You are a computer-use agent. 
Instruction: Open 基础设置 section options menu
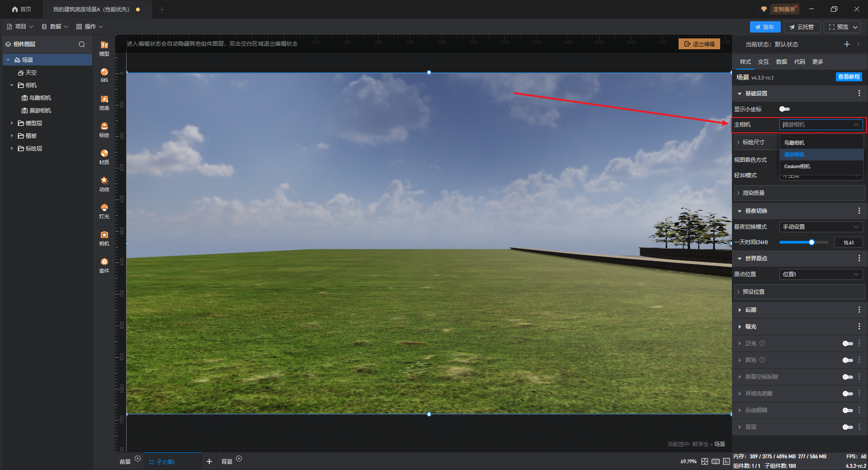click(x=859, y=93)
